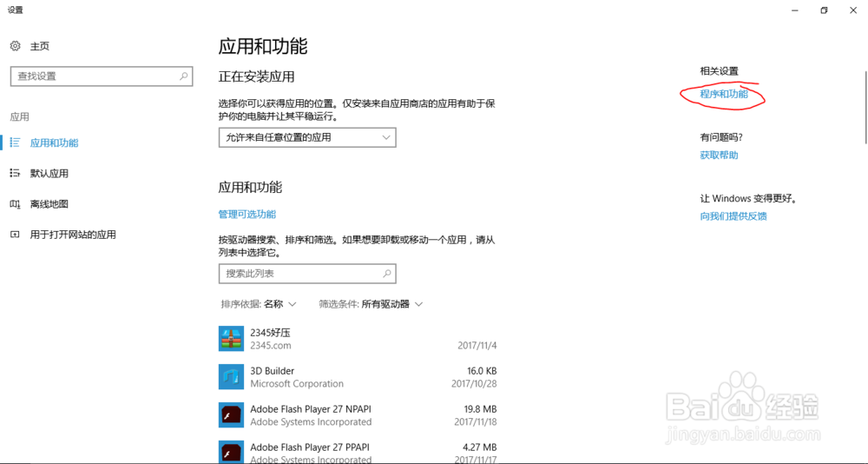Click the 向我们提供反馈 link

(733, 216)
